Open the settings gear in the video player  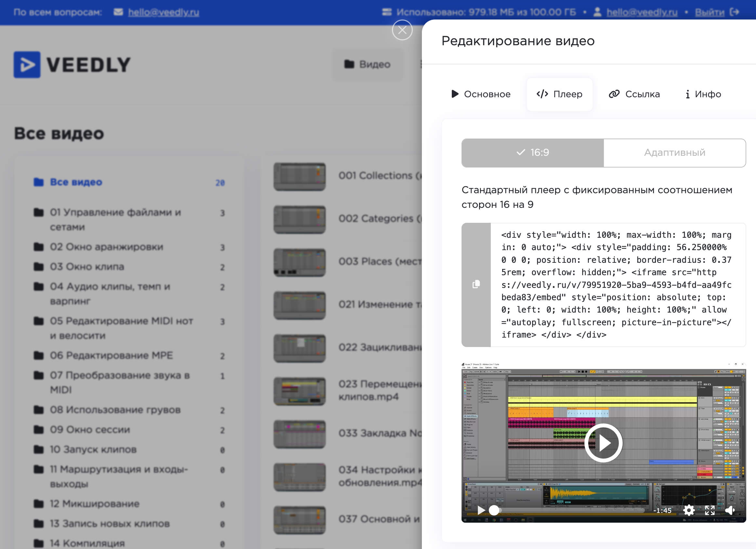point(688,510)
